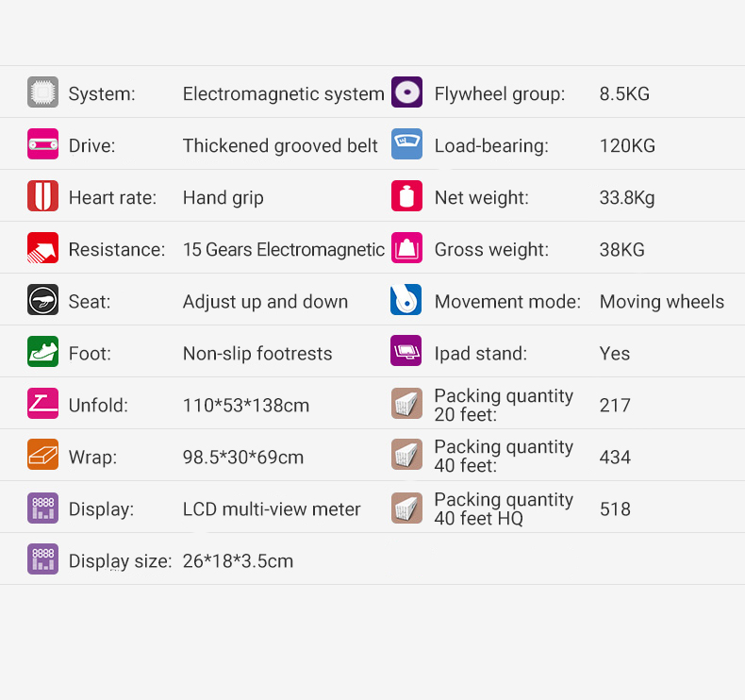Click the 'Electromagnetic system' value text
Viewport: 745px width, 700px height.
pos(284,93)
